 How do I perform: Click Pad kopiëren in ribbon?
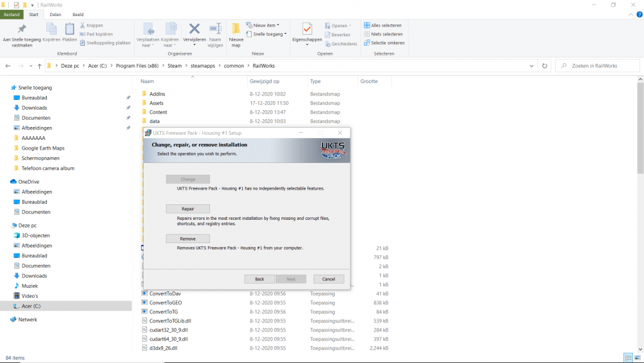click(x=96, y=34)
